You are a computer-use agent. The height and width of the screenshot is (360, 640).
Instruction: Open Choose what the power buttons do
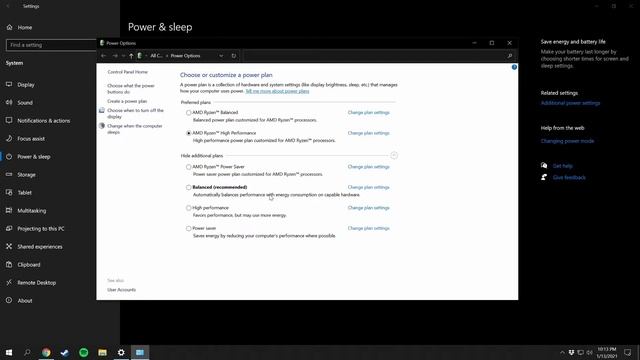pos(131,89)
